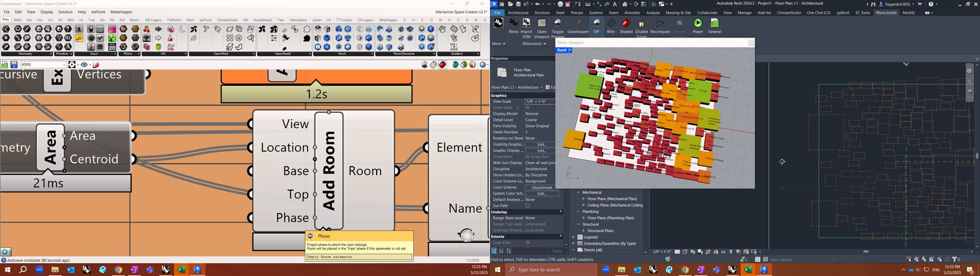Click the Disable Solver button
The width and height of the screenshot is (980, 276).
tap(642, 28)
